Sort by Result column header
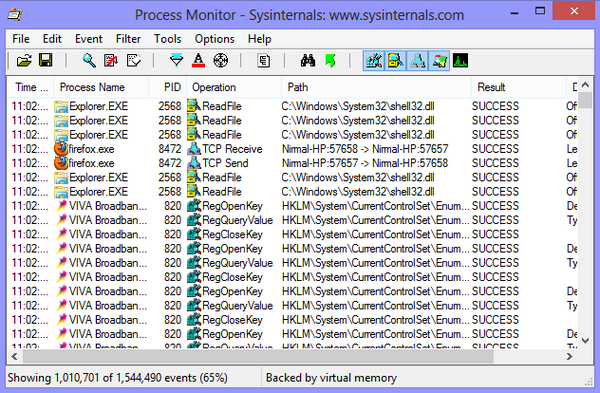This screenshot has width=600, height=393. point(519,87)
